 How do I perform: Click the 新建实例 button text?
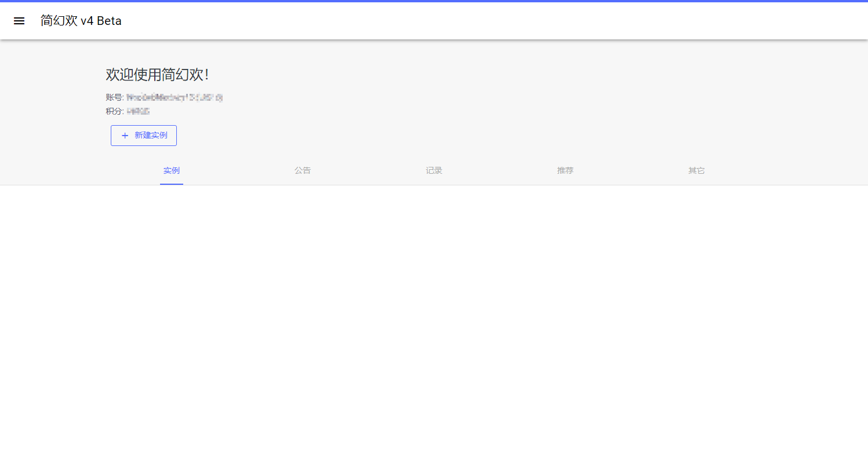point(151,136)
